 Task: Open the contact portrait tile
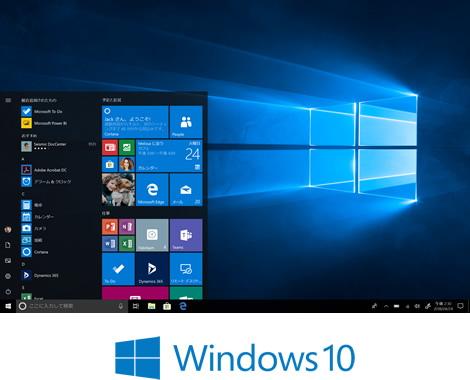pyautogui.click(x=127, y=164)
